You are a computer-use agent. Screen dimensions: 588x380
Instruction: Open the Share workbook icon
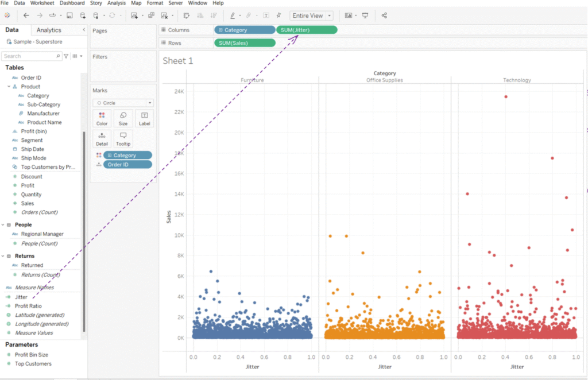point(384,15)
